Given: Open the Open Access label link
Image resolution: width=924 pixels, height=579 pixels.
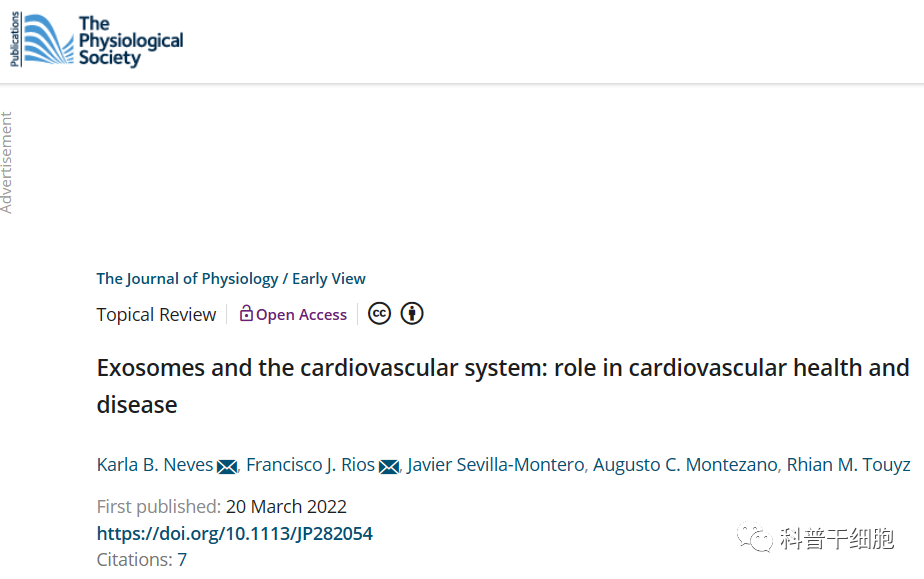Looking at the screenshot, I should [x=301, y=315].
